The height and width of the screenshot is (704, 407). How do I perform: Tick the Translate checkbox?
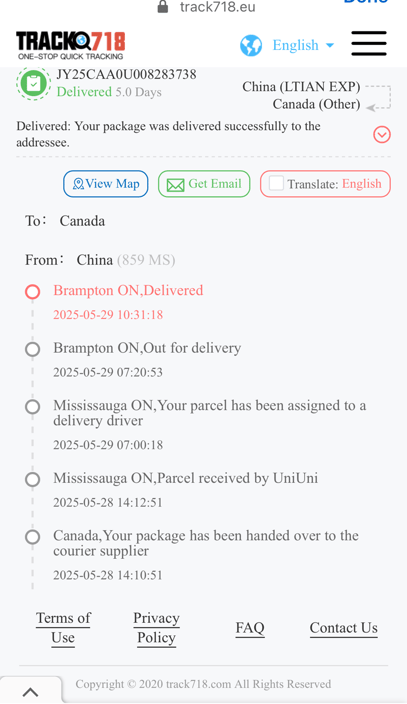[276, 183]
